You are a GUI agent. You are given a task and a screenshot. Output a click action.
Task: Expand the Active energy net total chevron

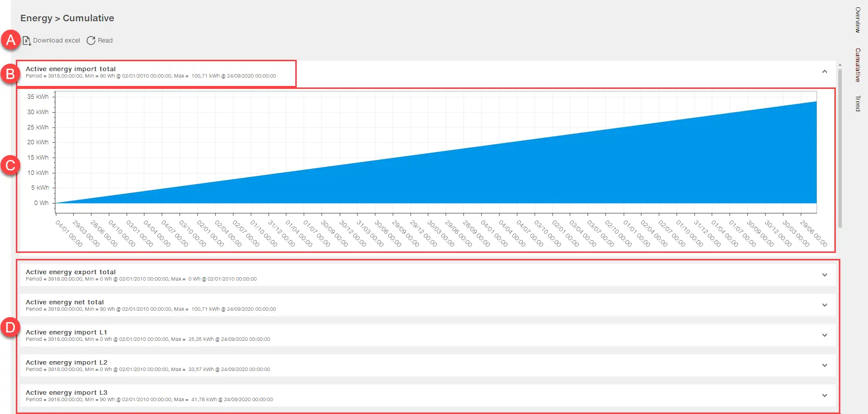click(824, 305)
